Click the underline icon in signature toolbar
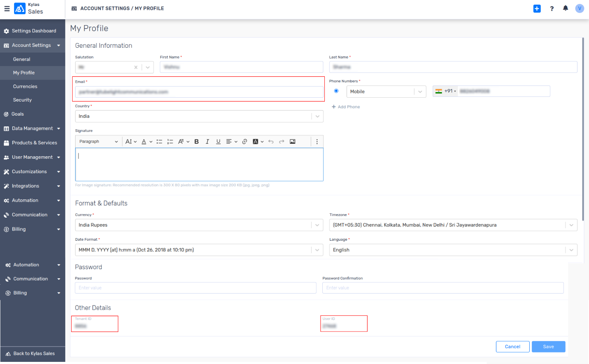The height and width of the screenshot is (364, 589). tap(218, 142)
